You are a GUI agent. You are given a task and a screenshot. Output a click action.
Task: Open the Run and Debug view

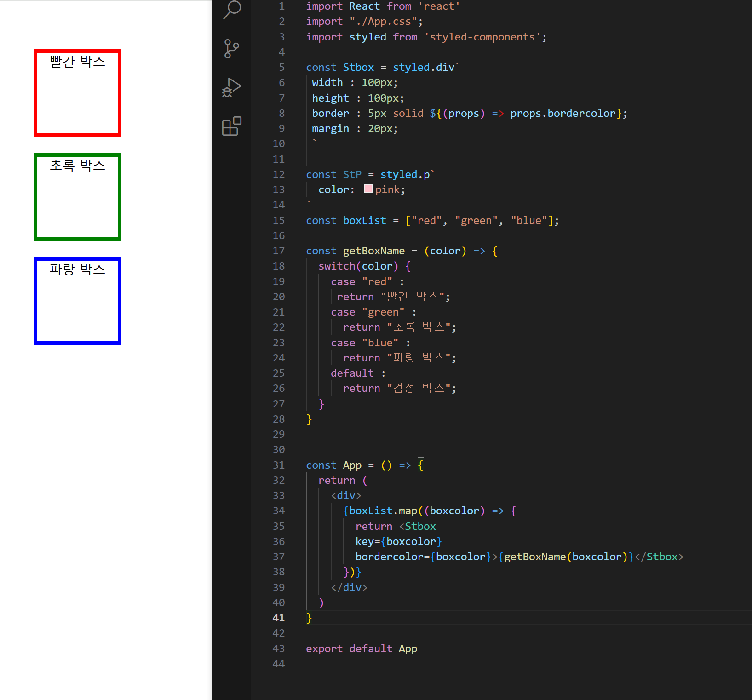[232, 87]
